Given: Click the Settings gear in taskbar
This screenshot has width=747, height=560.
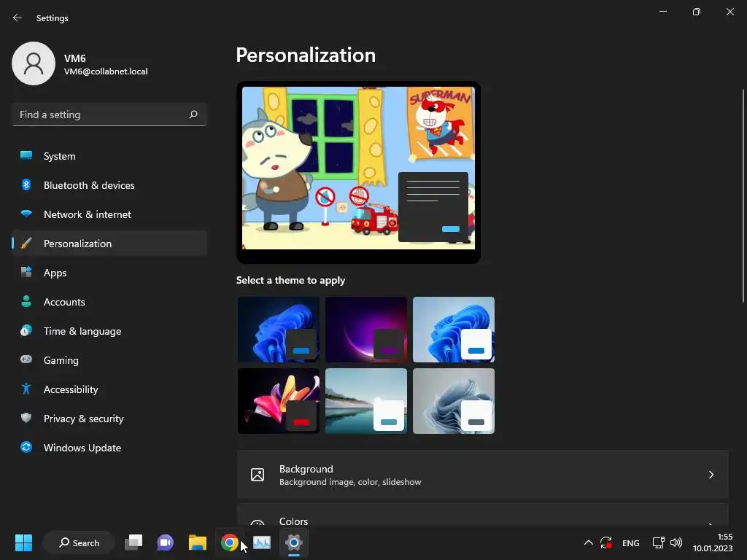Looking at the screenshot, I should [293, 542].
